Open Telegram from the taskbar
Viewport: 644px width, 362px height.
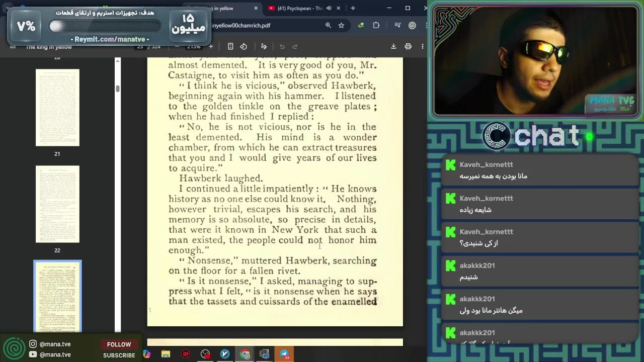pos(284,354)
